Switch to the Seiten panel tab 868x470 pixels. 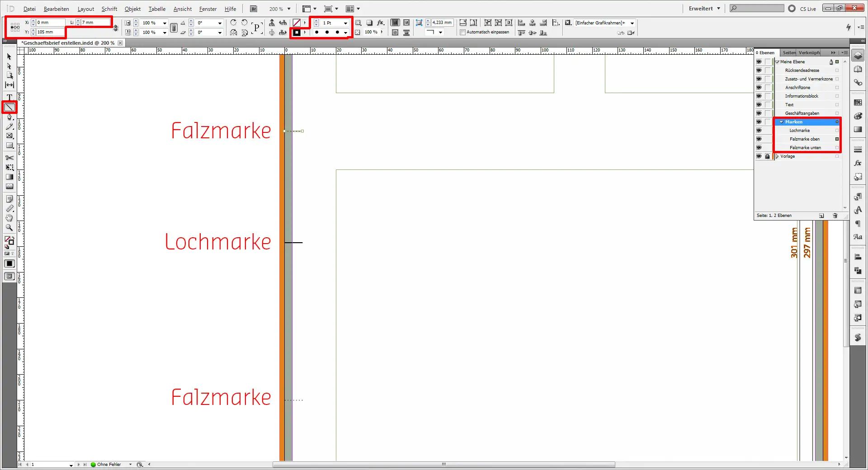pyautogui.click(x=789, y=53)
